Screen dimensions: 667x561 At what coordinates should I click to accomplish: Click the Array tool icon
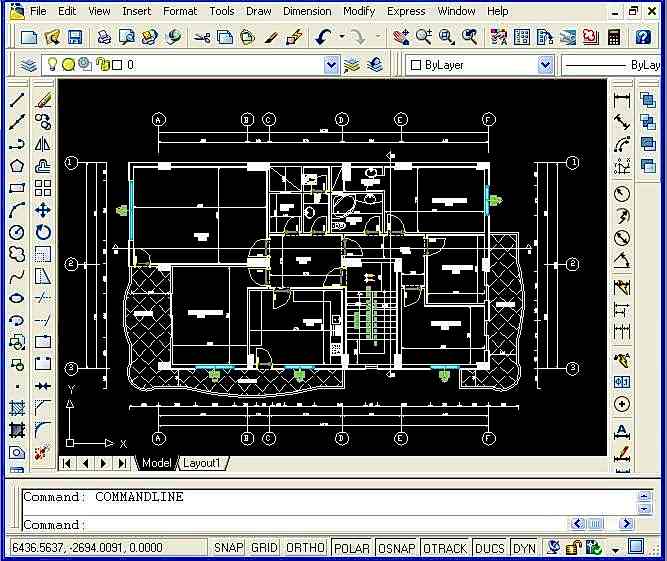click(43, 188)
